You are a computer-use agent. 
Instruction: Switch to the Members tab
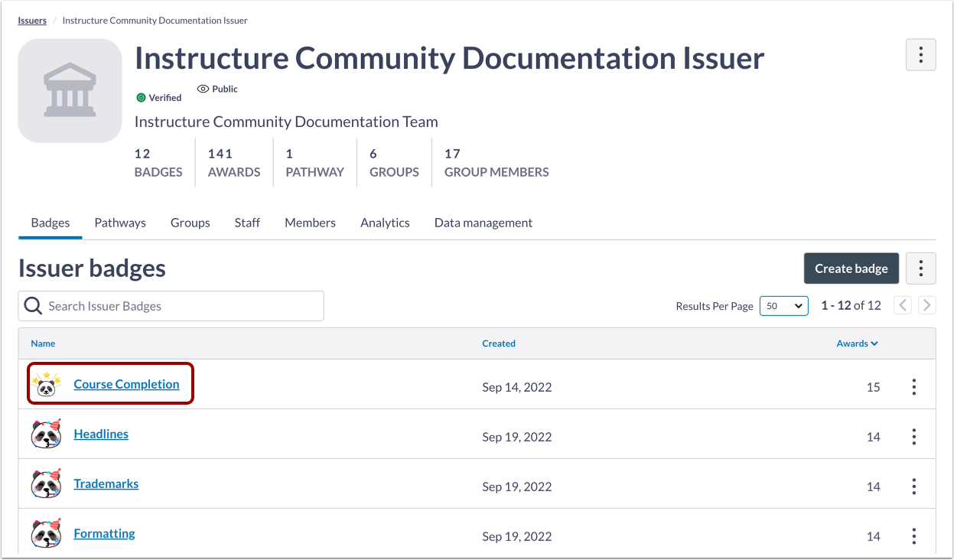pos(310,223)
